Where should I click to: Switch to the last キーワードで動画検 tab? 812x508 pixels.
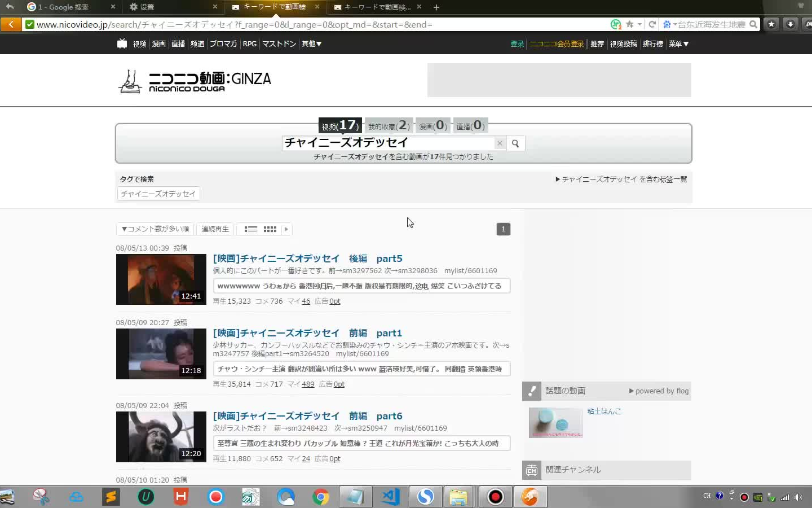click(x=377, y=7)
